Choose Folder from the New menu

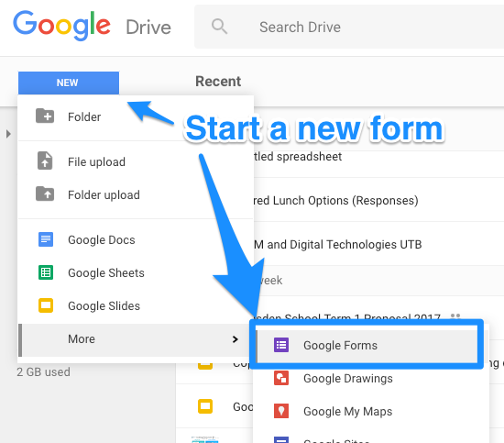[x=136, y=117]
